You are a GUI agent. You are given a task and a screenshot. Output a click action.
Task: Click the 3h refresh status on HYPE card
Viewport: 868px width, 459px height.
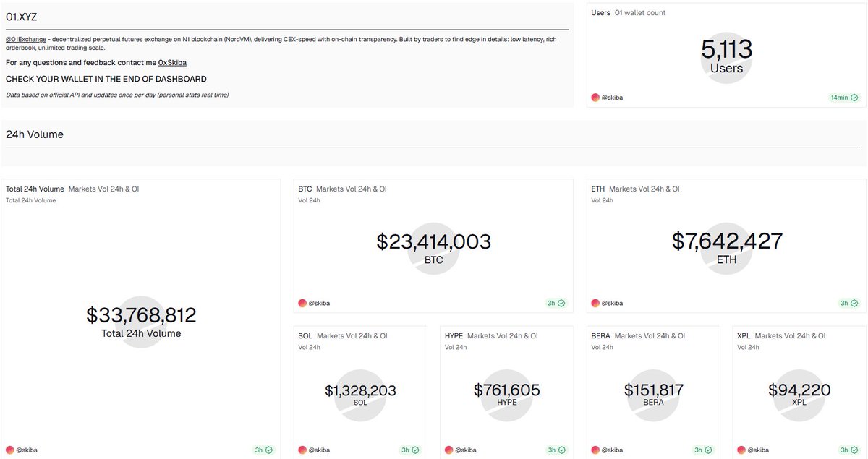(x=556, y=450)
